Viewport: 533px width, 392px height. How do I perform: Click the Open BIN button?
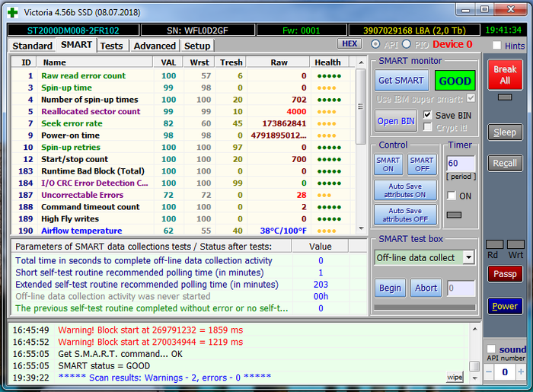[x=396, y=121]
